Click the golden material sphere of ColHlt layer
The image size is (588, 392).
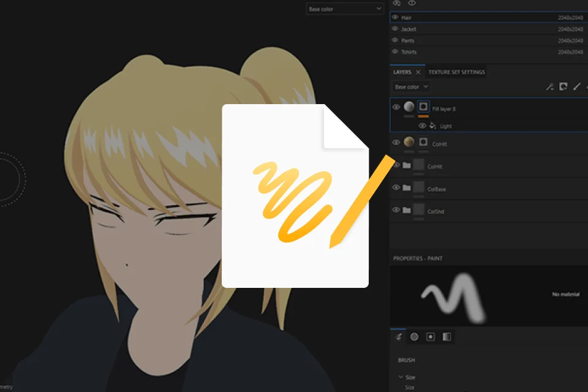tap(409, 142)
